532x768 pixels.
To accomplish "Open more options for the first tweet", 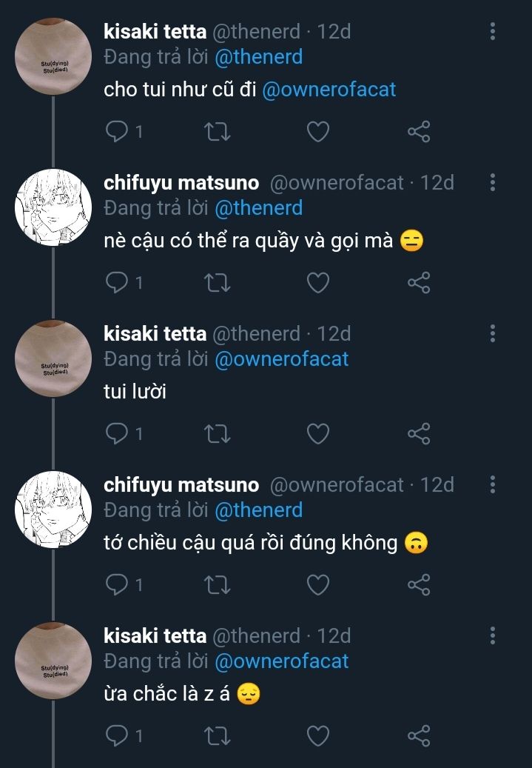I will [x=493, y=31].
